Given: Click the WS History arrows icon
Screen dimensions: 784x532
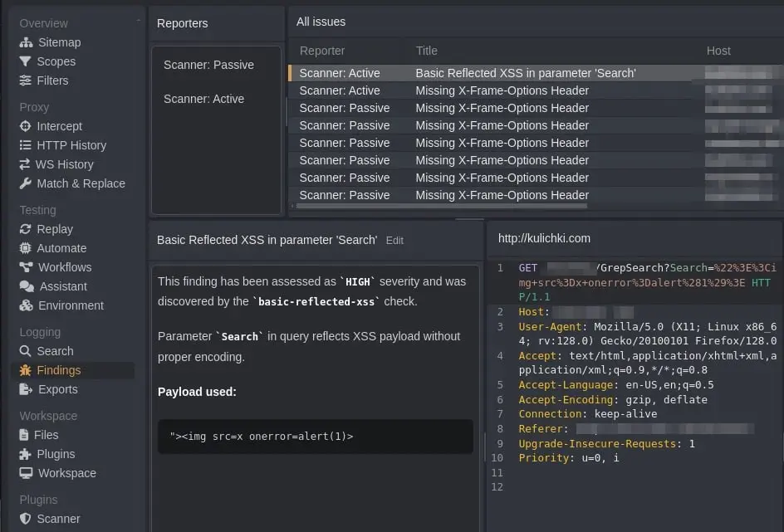Looking at the screenshot, I should pyautogui.click(x=25, y=164).
